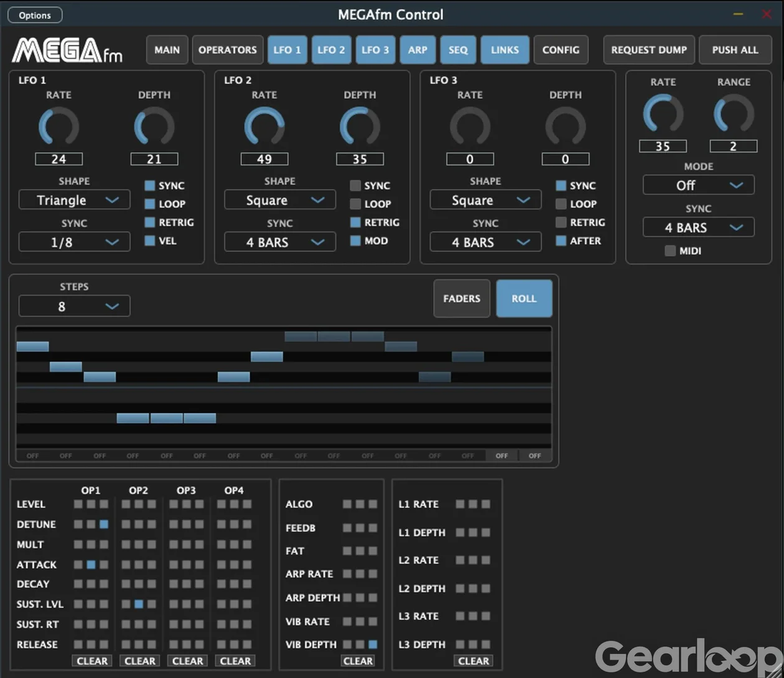Click the REQUEST DUMP button

pos(649,50)
